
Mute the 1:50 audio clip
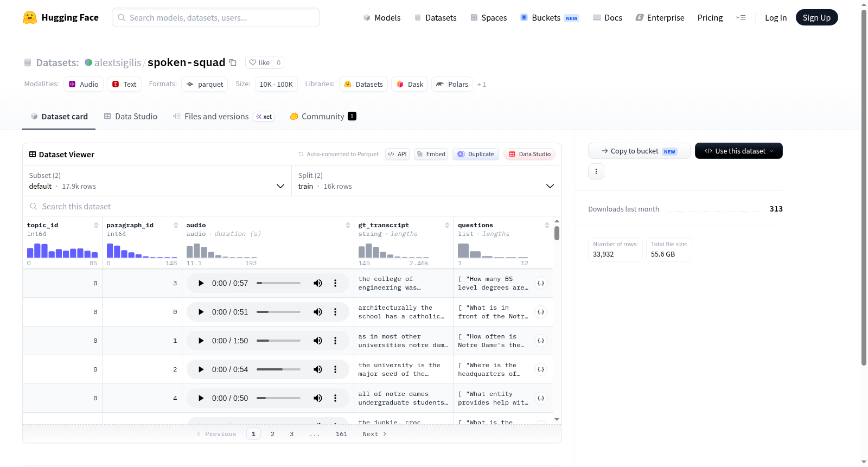coord(318,341)
